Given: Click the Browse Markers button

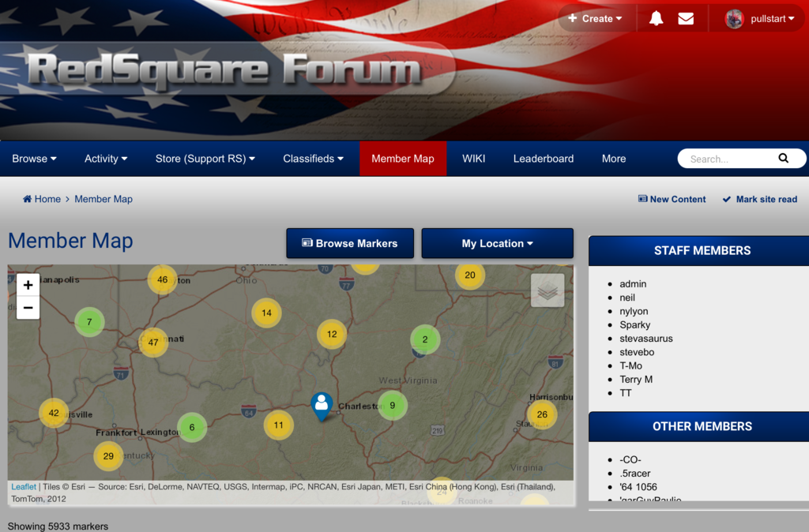Looking at the screenshot, I should click(x=349, y=243).
